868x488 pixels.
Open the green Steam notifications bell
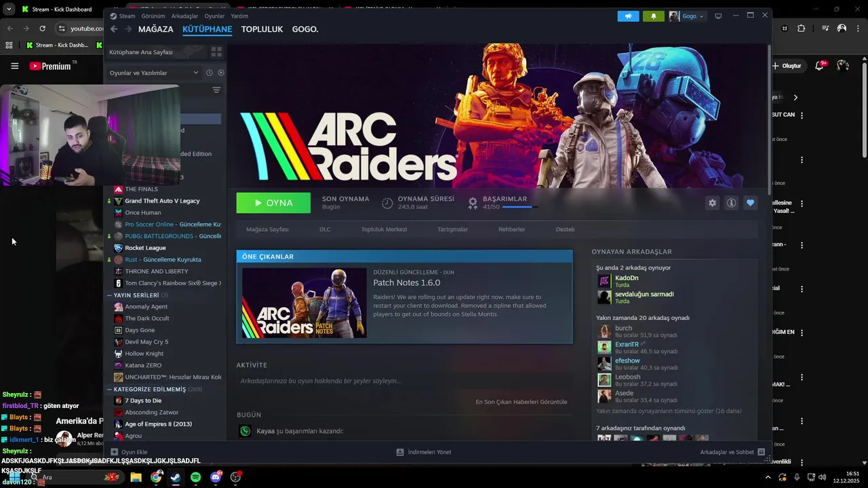click(654, 16)
